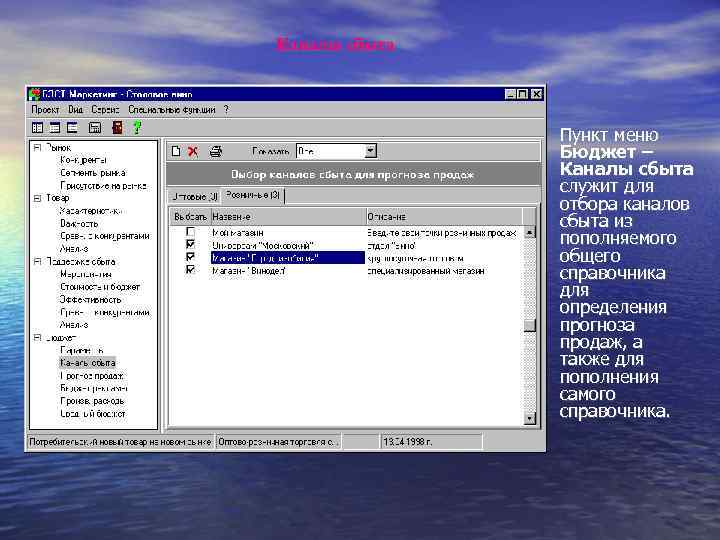Viewport: 720px width, 540px height.
Task: Select Стоимость и бюджет in the tree
Action: coord(100,287)
